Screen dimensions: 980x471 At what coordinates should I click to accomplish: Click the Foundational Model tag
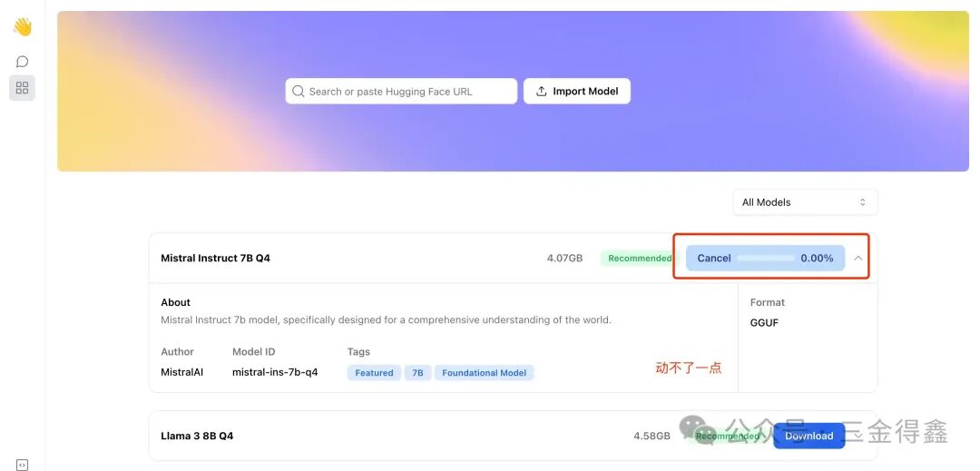484,373
